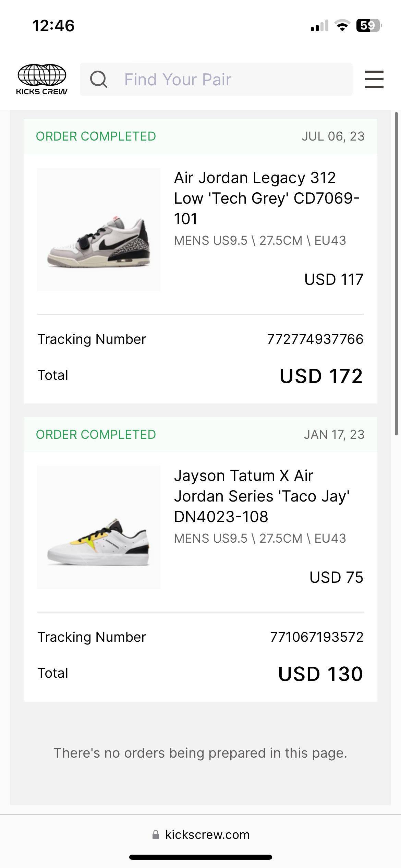Screen dimensions: 401x868
Task: Tap the kickscrew.com address bar
Action: 207,834
